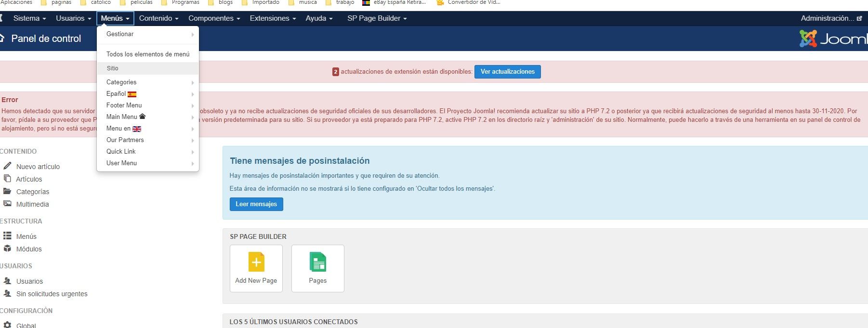Click the home icon beside Panel de control
Viewport: 868px width, 328px height.
[2, 38]
